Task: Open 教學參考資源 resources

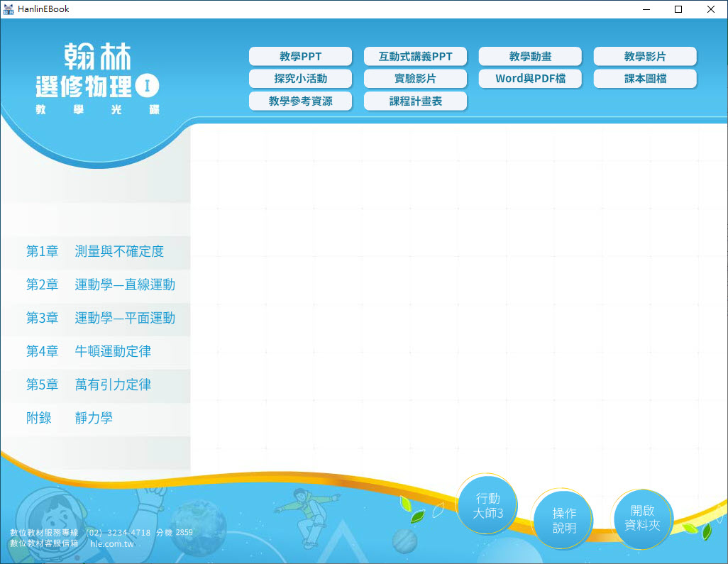Action: (x=300, y=101)
